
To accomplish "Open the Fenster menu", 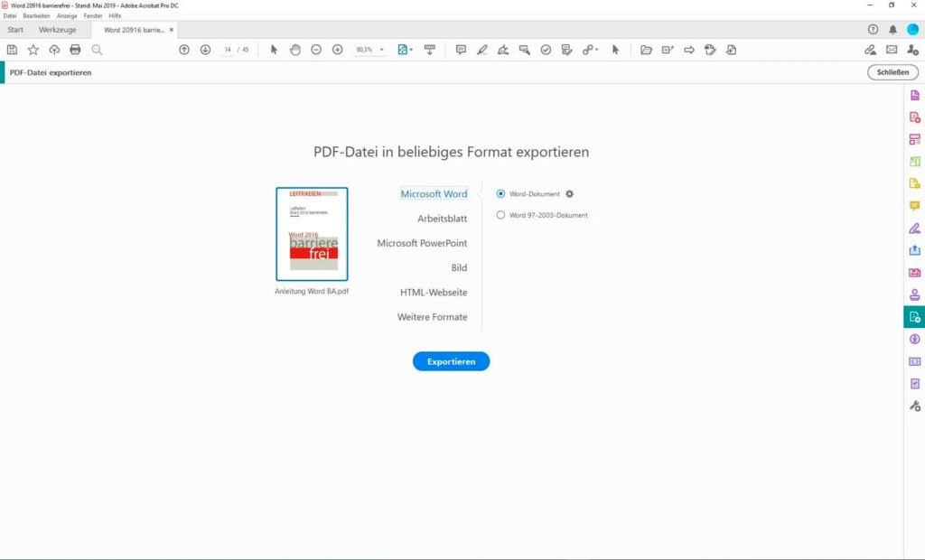I will (x=93, y=16).
